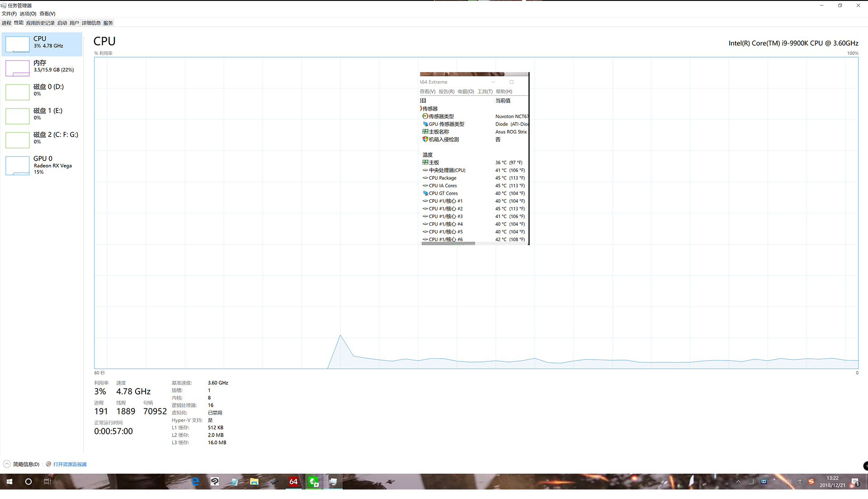868x499 pixels.
Task: Open the 选项(O) menu
Action: pos(28,14)
